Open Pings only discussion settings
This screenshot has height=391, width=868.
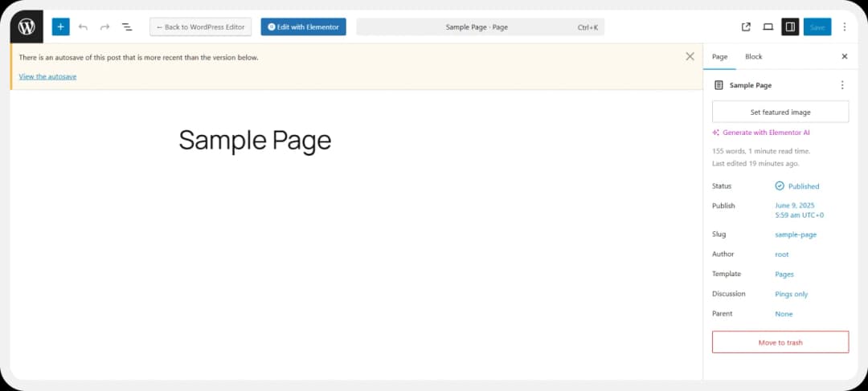(x=791, y=294)
